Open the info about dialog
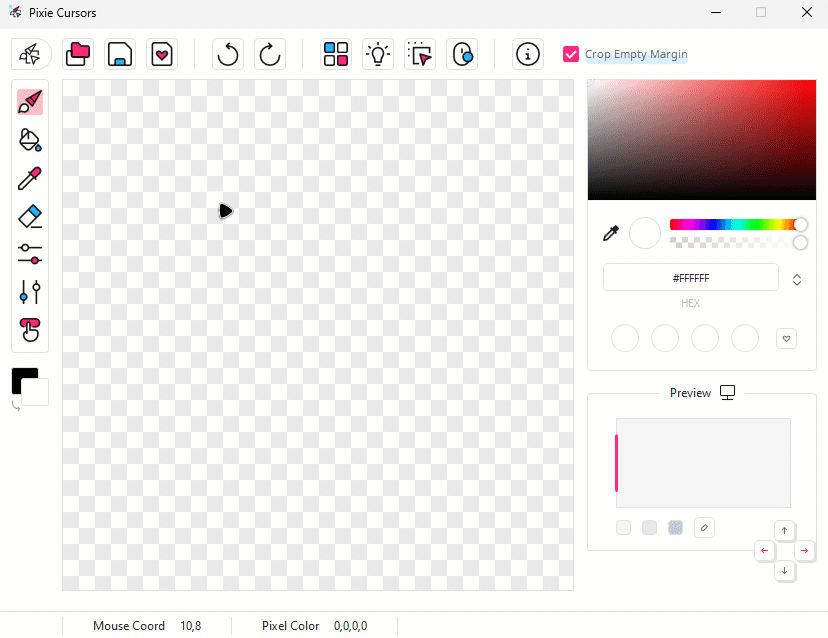828x638 pixels. tap(528, 54)
